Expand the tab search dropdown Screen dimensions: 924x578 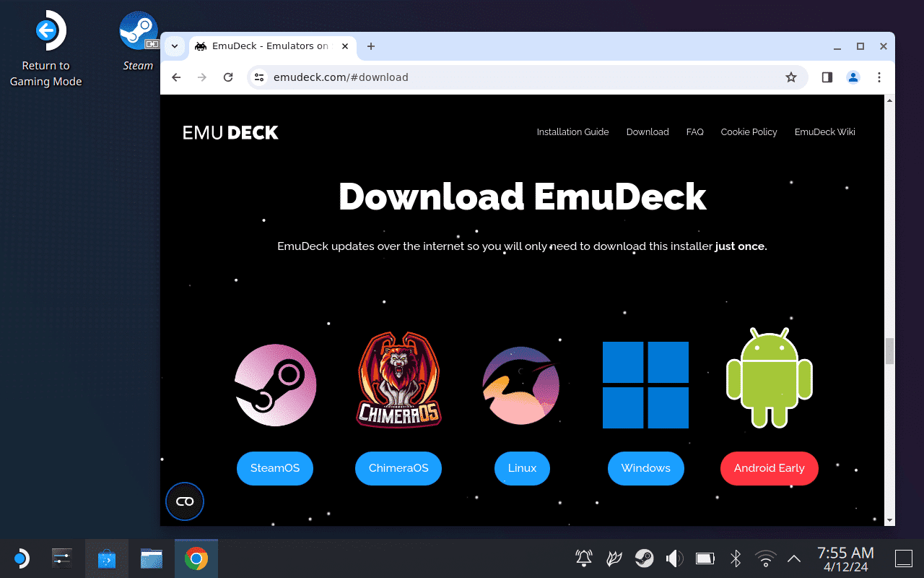point(174,46)
